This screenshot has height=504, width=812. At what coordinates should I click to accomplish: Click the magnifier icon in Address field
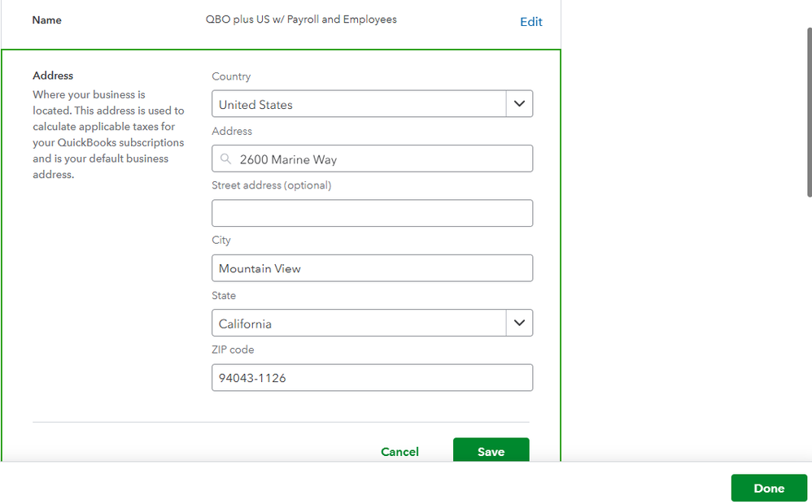point(226,159)
